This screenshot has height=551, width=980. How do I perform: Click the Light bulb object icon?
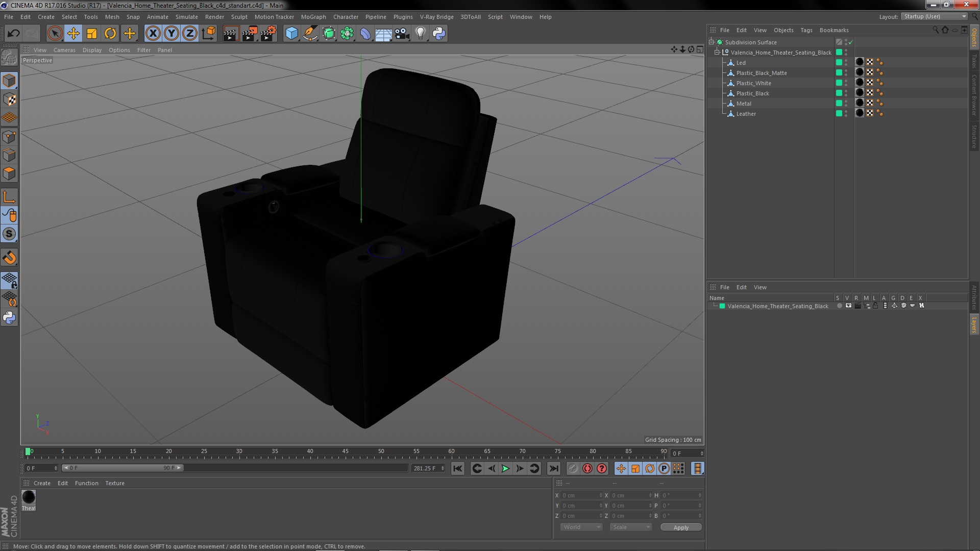click(420, 34)
